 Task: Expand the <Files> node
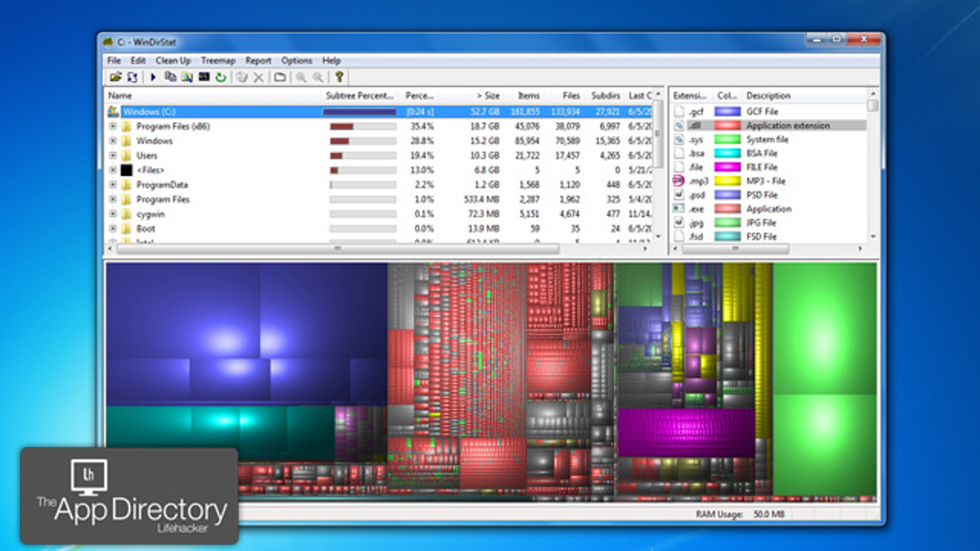pos(113,170)
